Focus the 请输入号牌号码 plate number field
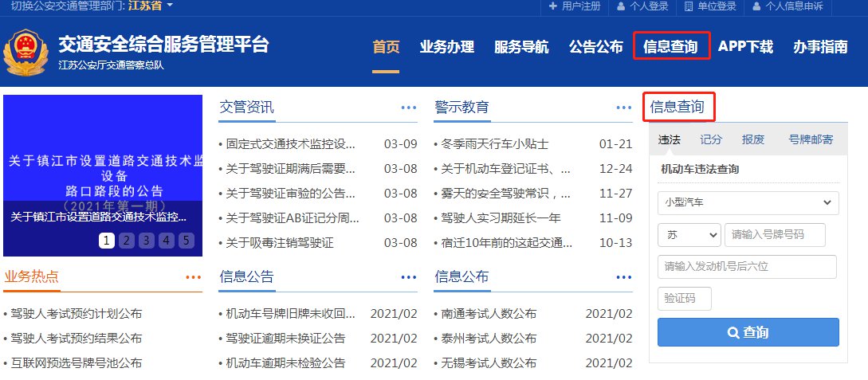 coord(775,234)
